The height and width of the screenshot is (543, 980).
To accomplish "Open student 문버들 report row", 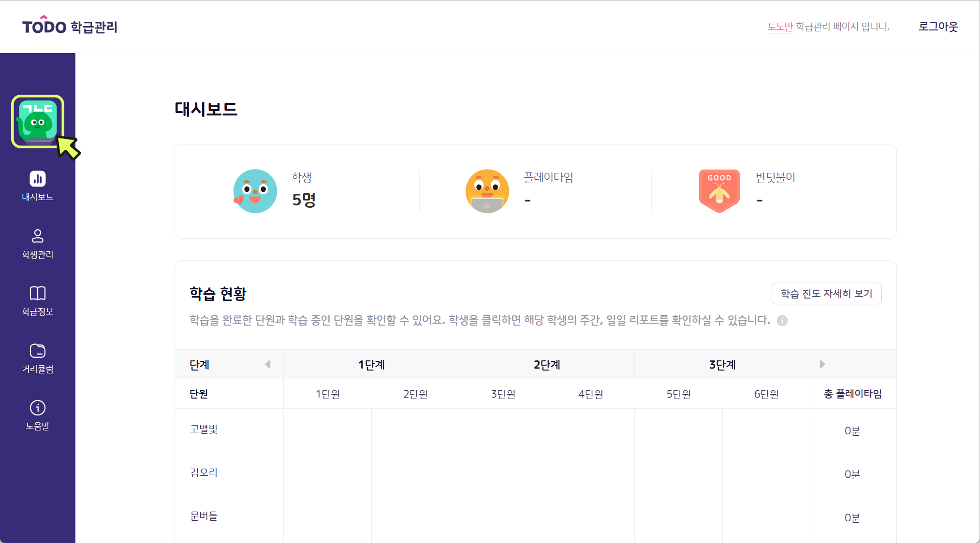I will [x=536, y=517].
